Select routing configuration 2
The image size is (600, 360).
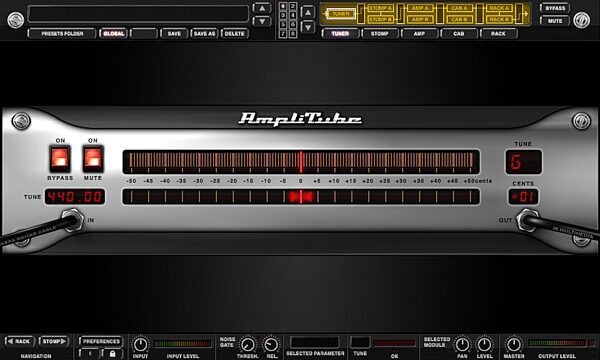pos(292,6)
